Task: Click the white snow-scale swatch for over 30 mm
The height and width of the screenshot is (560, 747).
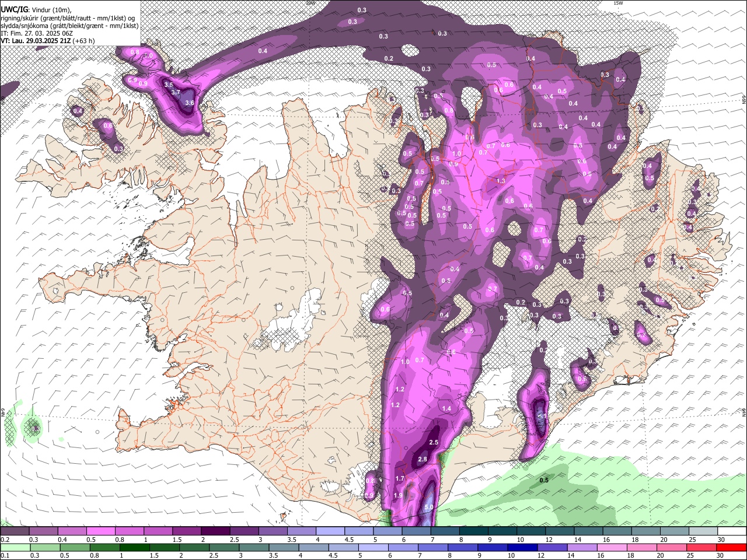Action: pyautogui.click(x=732, y=531)
